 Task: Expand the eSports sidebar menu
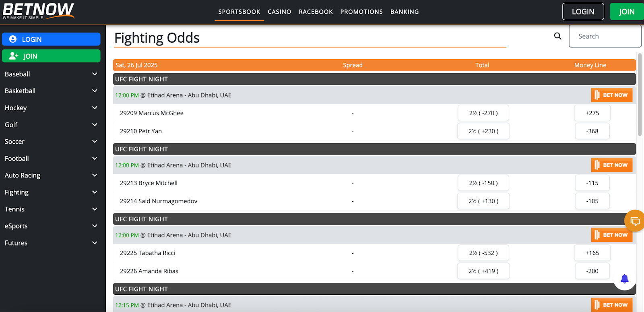(95, 226)
